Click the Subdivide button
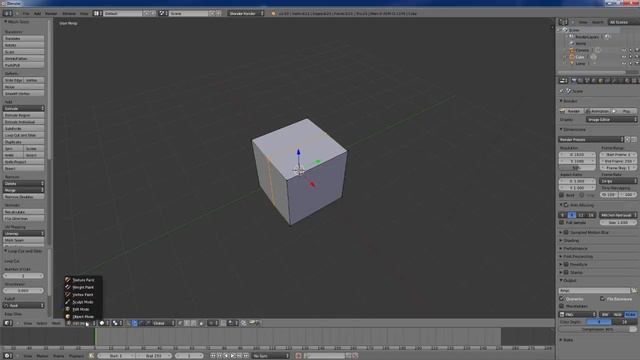 (24, 129)
